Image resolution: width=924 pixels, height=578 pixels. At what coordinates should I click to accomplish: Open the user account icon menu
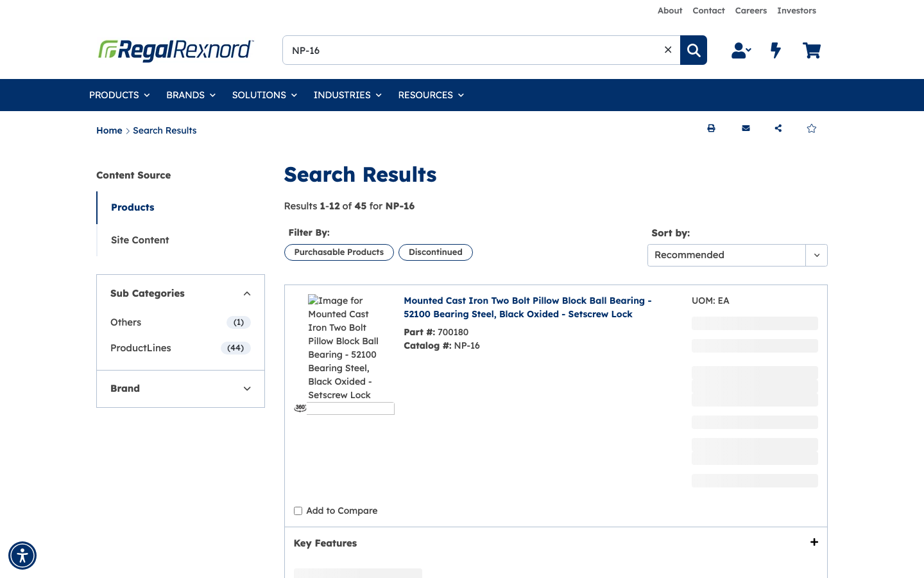(x=741, y=50)
